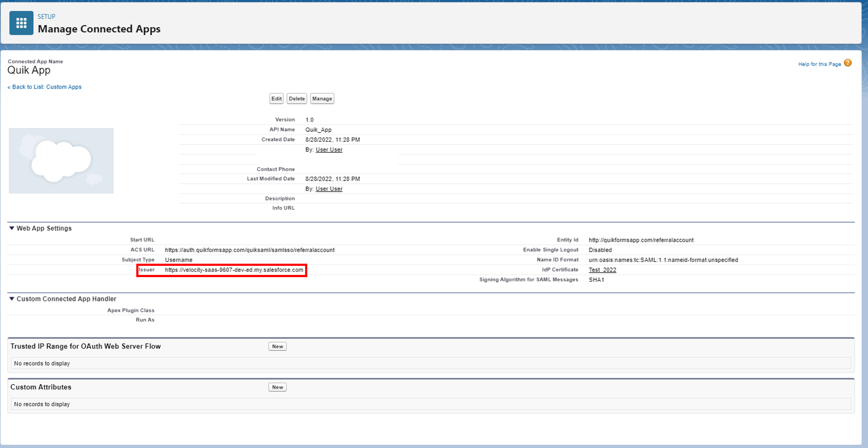Click the Contact Phone label
This screenshot has height=448, width=868.
(x=276, y=169)
